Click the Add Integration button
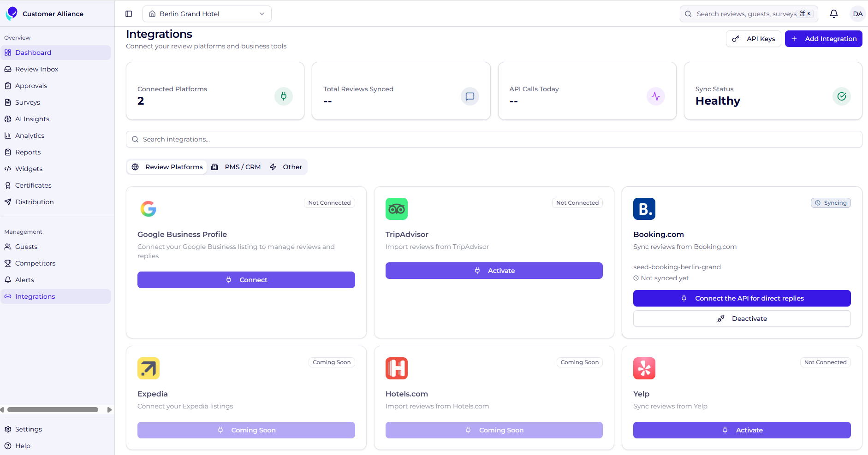The image size is (868, 455). point(823,39)
